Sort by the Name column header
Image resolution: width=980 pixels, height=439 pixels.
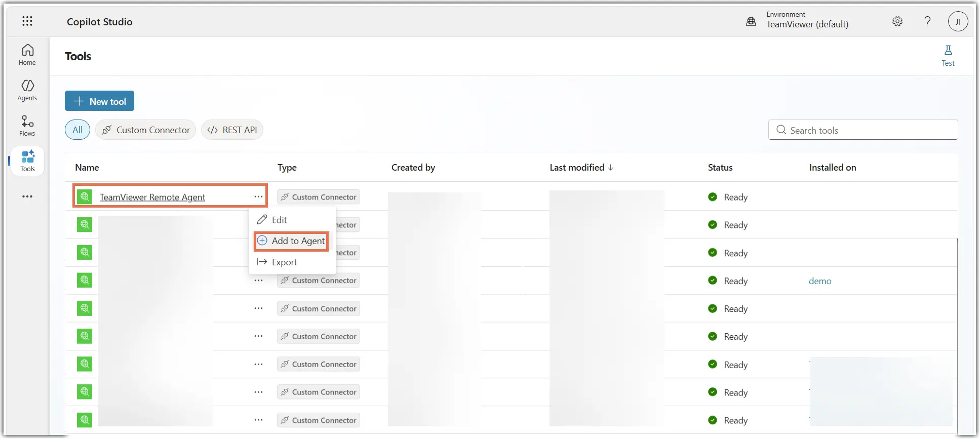(x=87, y=167)
